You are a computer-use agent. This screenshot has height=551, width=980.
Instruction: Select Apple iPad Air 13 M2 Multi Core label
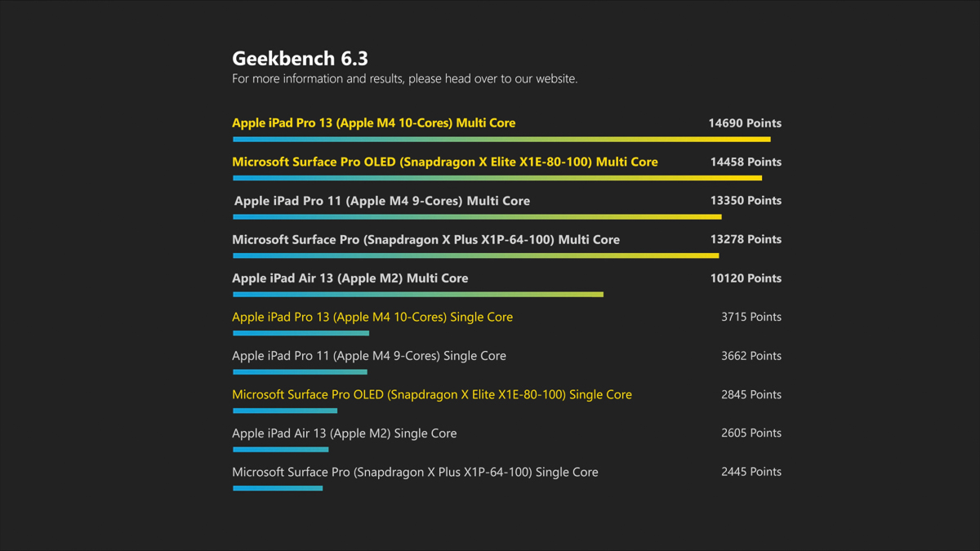point(350,278)
